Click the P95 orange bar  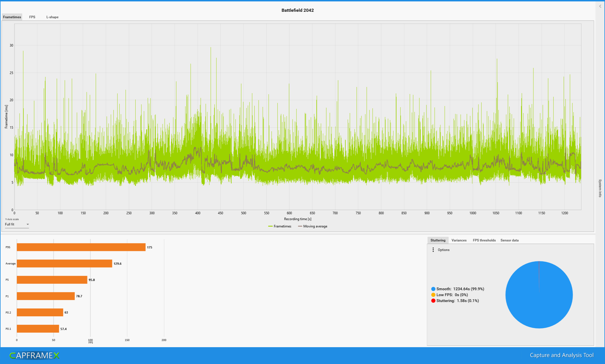(x=81, y=247)
